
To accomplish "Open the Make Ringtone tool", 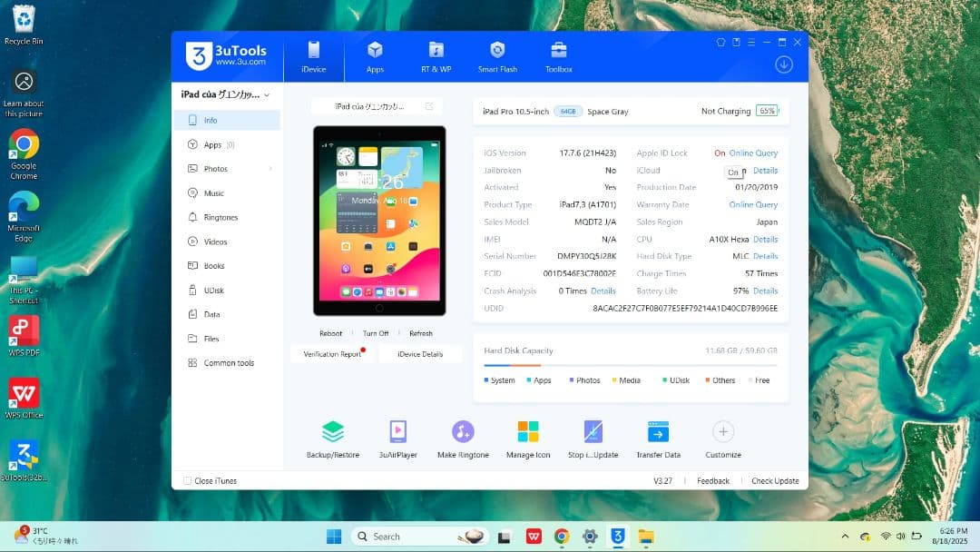I will coord(463,437).
